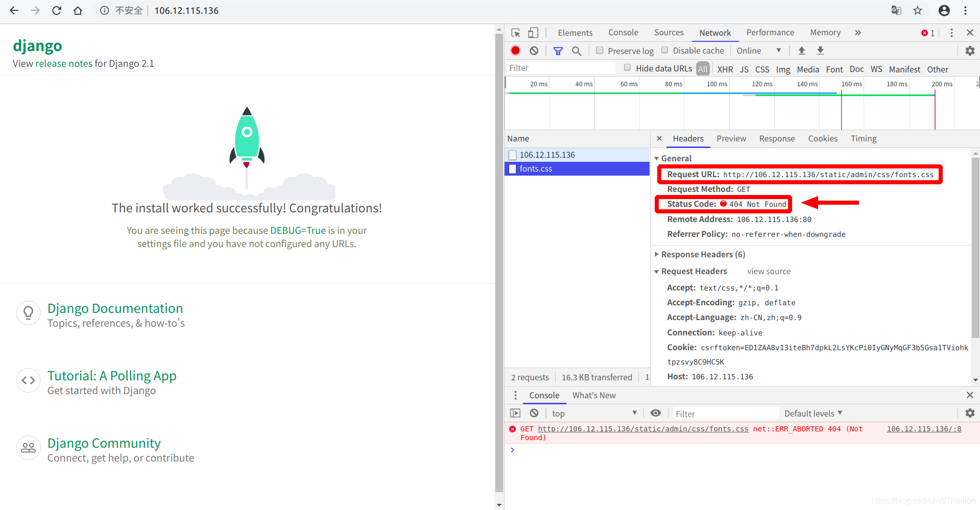
Task: Click the console Filter input field
Action: click(725, 414)
